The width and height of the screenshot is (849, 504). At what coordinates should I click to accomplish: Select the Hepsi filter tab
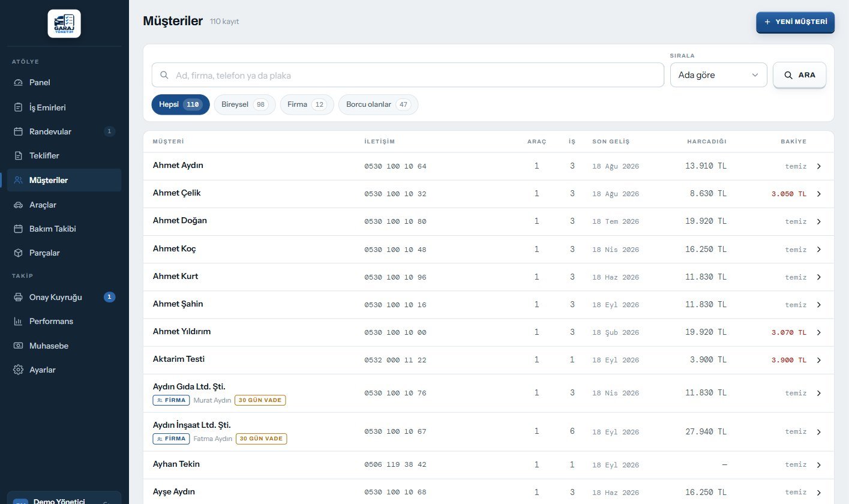181,104
